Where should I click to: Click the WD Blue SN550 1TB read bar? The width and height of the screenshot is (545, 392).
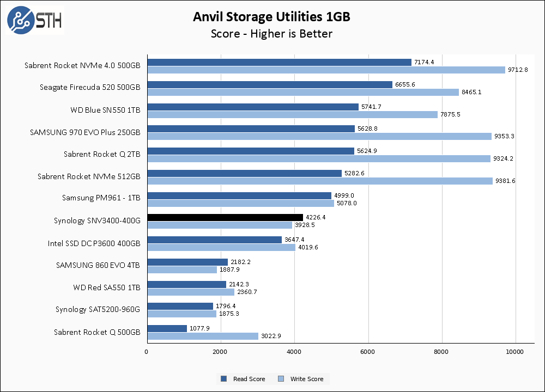click(252, 107)
